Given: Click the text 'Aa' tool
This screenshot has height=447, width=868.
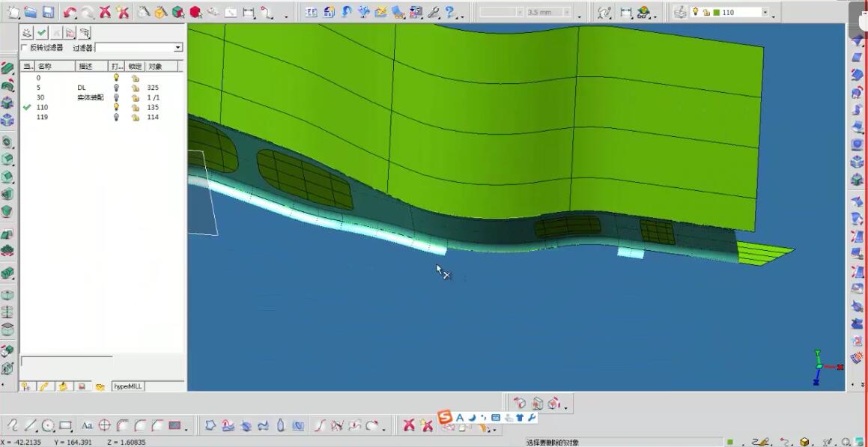Looking at the screenshot, I should coord(87,425).
